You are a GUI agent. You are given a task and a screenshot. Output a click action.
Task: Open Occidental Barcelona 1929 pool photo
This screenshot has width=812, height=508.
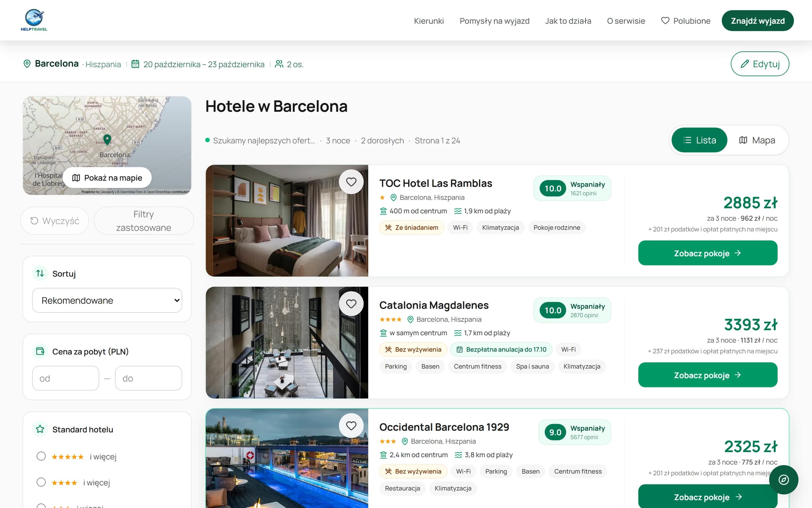(x=287, y=458)
